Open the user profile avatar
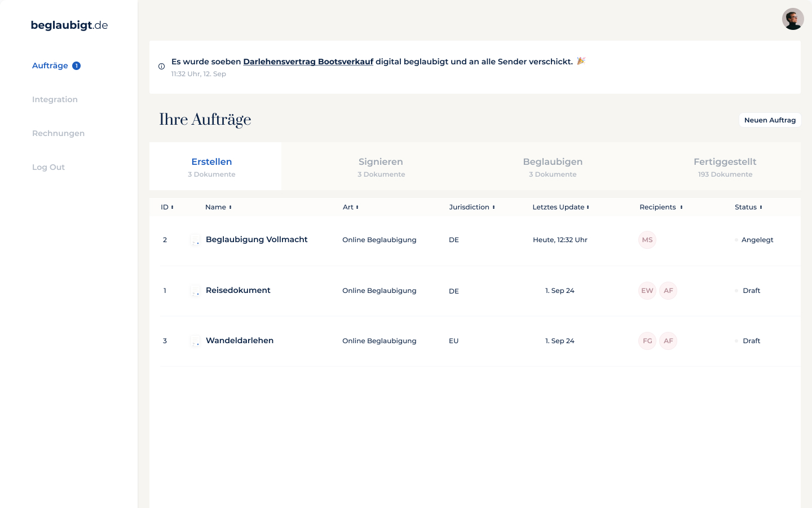 tap(792, 19)
